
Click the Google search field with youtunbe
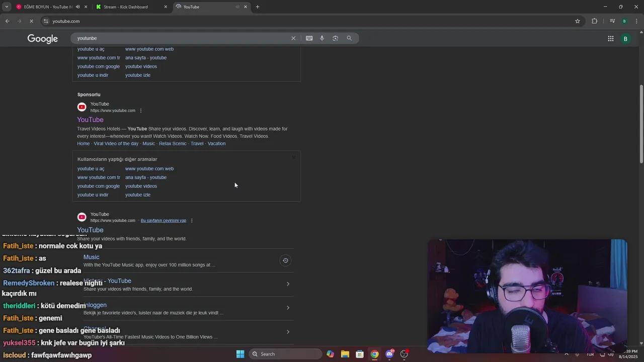click(x=181, y=38)
